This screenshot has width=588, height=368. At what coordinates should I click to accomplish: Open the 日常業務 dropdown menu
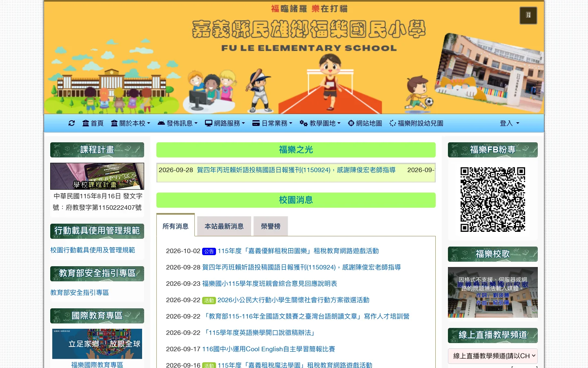(x=272, y=123)
